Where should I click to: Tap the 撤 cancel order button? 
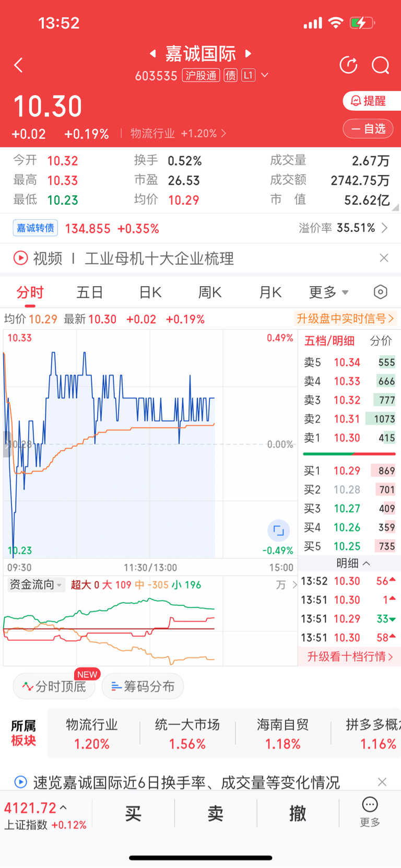coord(298,813)
